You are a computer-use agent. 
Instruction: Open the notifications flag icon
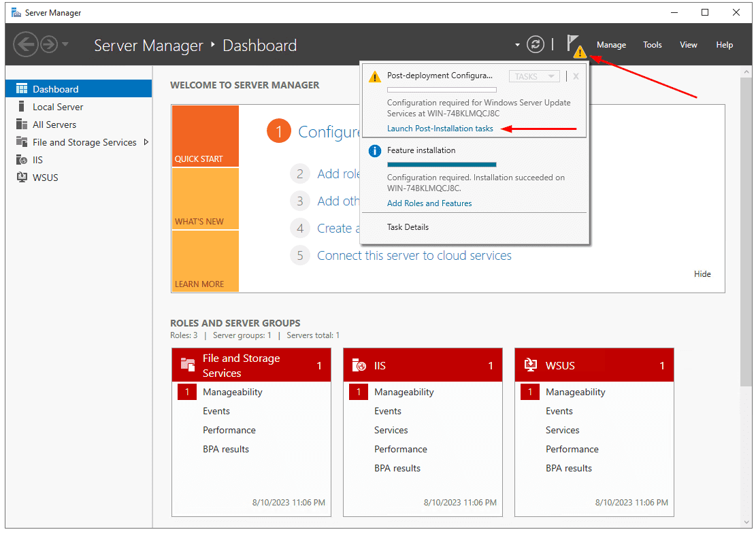[x=576, y=46]
